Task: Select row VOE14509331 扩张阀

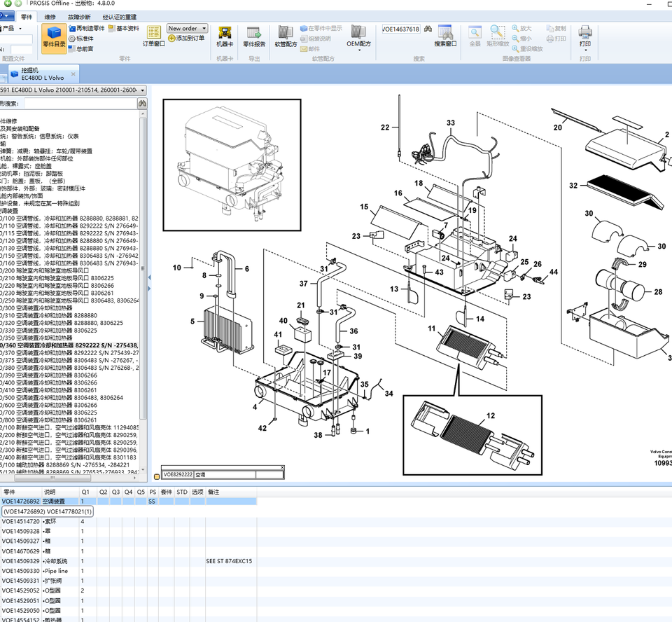Action: (129, 581)
